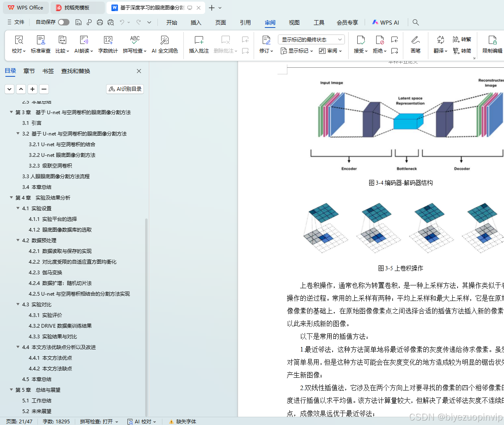Open 查找和替换 pane tab
504x425 pixels.
(x=76, y=71)
